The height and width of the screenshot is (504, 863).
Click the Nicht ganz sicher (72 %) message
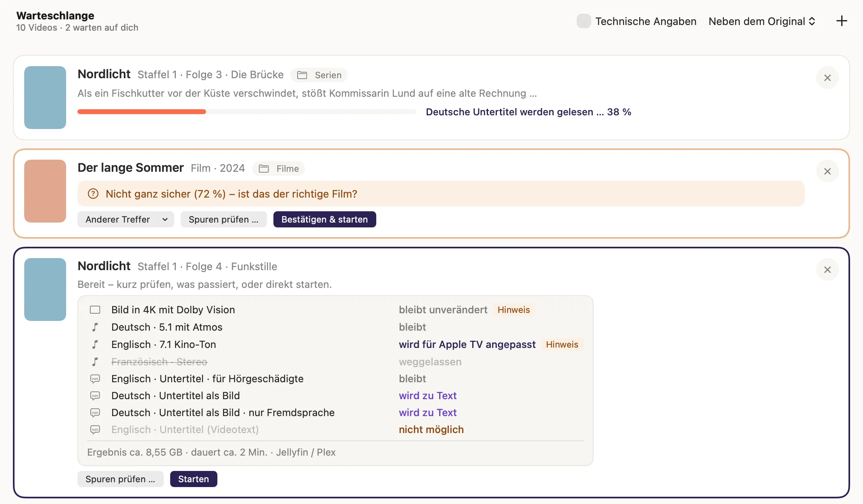coord(231,194)
